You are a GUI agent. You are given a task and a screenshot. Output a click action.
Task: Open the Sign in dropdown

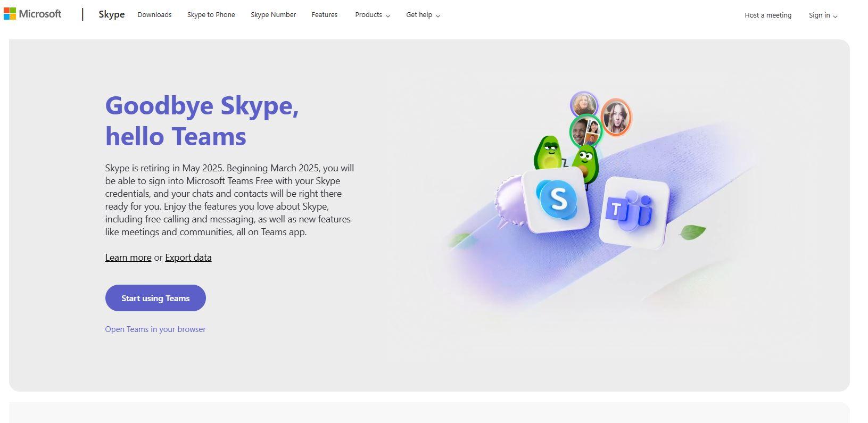[823, 15]
